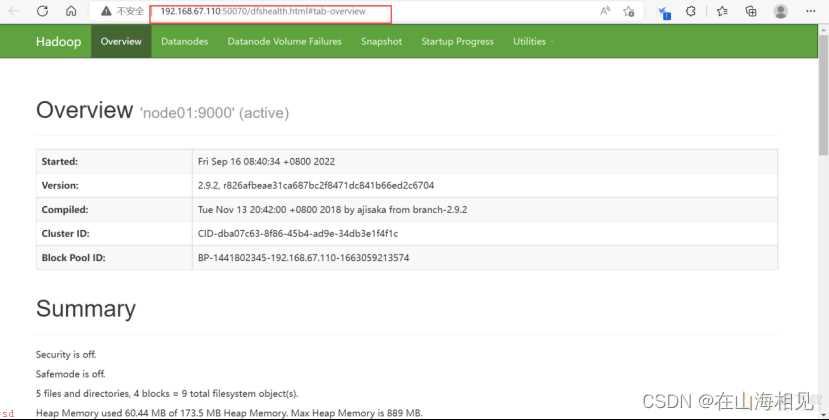Open the blue extension icon with badge
829x420 pixels.
[665, 12]
